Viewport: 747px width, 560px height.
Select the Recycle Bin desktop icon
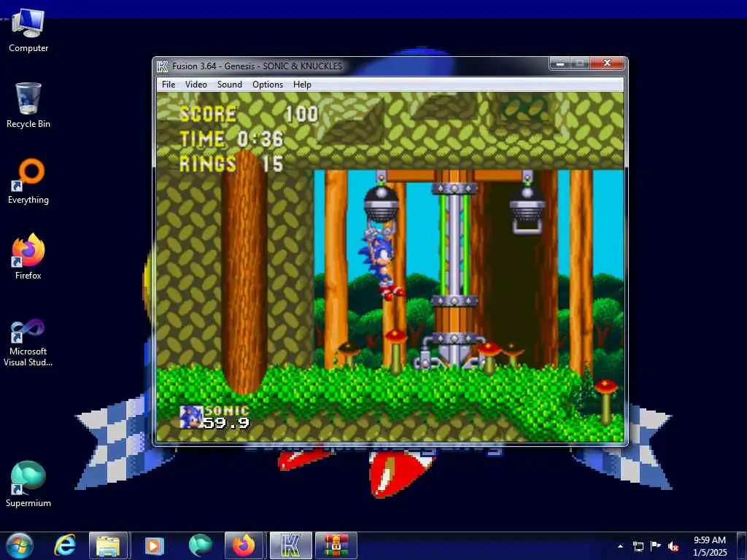[x=28, y=106]
